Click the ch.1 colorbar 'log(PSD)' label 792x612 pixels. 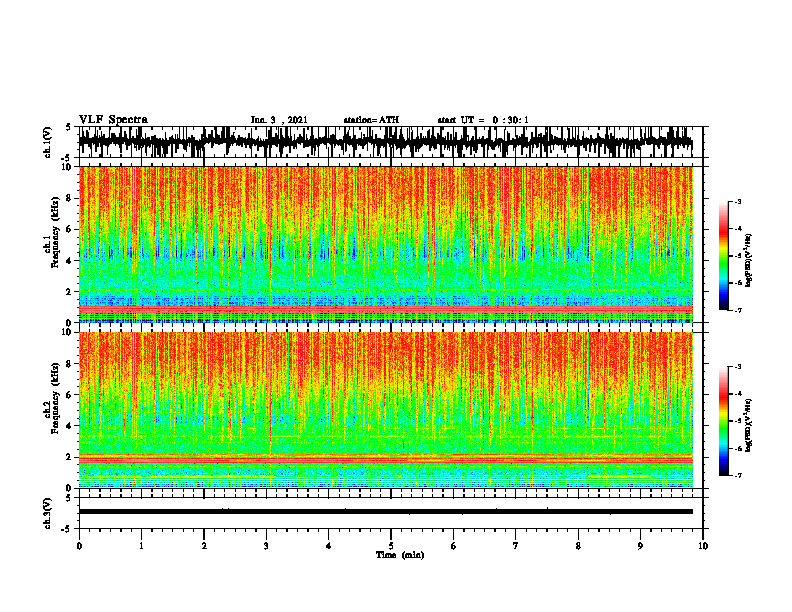[748, 261]
